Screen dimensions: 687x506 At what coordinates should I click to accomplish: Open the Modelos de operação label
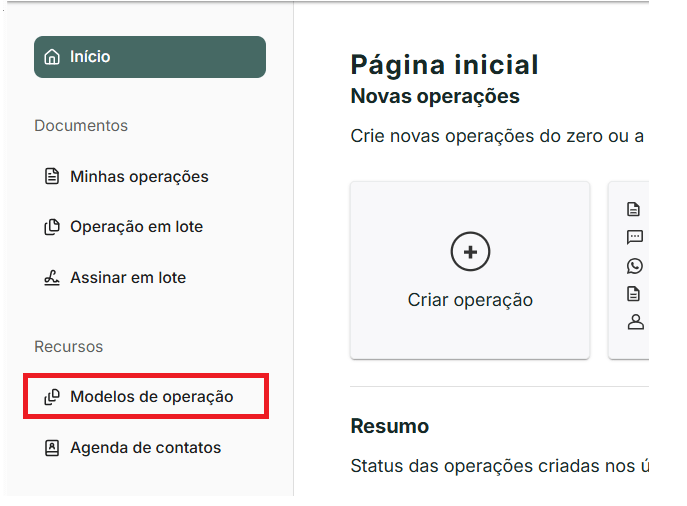tap(151, 397)
